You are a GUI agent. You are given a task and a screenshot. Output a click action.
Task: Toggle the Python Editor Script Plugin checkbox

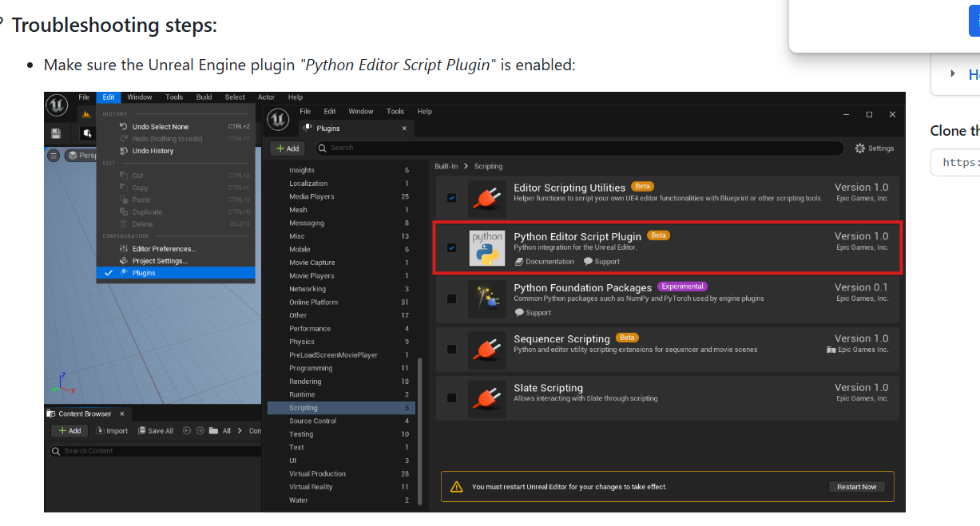pyautogui.click(x=452, y=248)
